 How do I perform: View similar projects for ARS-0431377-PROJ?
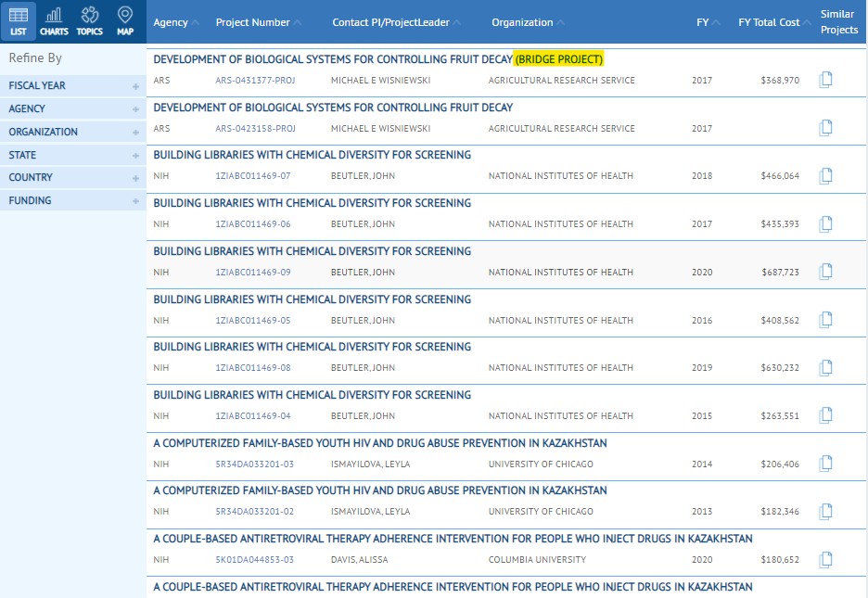click(825, 80)
